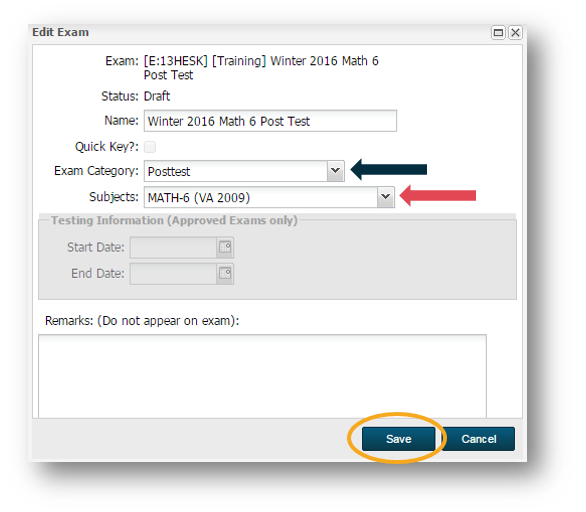Click the 'Testing Information (Approved Exams only)' heading
This screenshot has width=586, height=512.
pyautogui.click(x=174, y=220)
